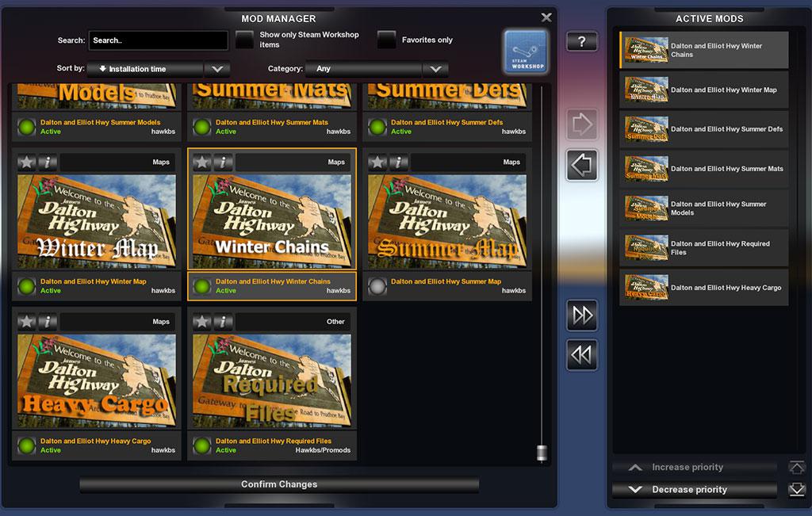Click the mod list scrollbar handle
Image resolution: width=812 pixels, height=516 pixels.
(x=542, y=454)
